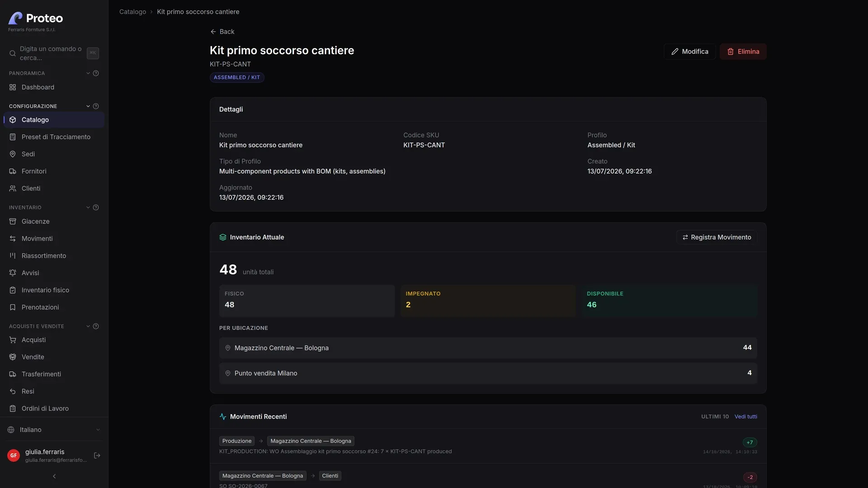Viewport: 868px width, 488px height.
Task: Select Catalogo in the sidebar
Action: click(54, 120)
